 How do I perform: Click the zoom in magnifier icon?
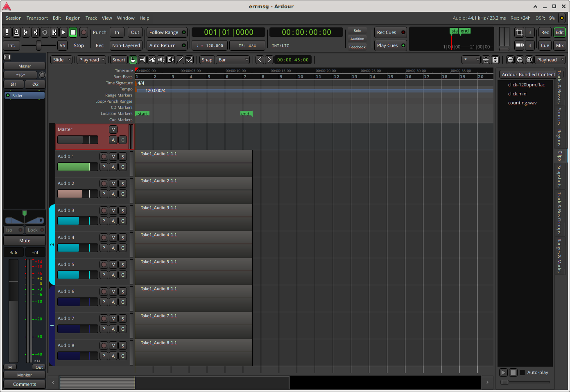click(x=520, y=60)
